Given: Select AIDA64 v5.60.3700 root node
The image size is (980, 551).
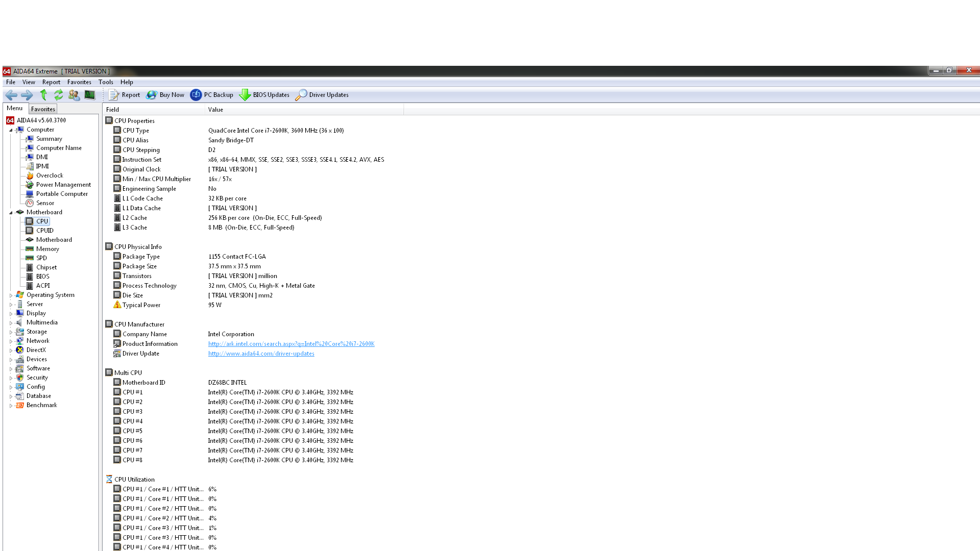Looking at the screenshot, I should point(41,120).
